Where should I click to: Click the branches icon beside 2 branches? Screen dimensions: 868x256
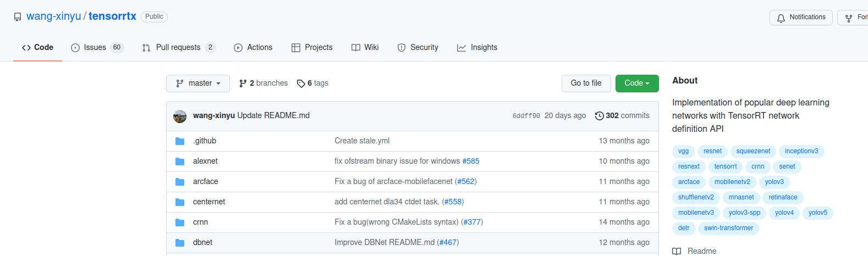click(x=243, y=84)
